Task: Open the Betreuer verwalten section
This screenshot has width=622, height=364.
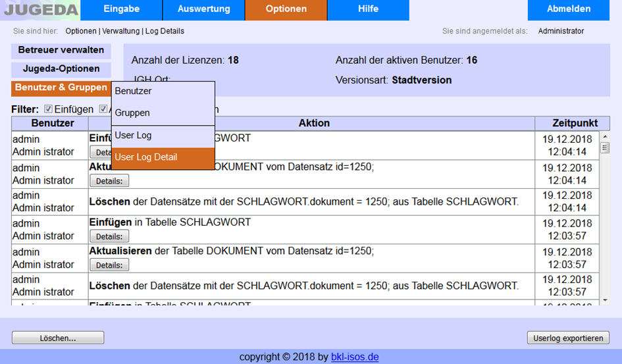Action: (61, 50)
